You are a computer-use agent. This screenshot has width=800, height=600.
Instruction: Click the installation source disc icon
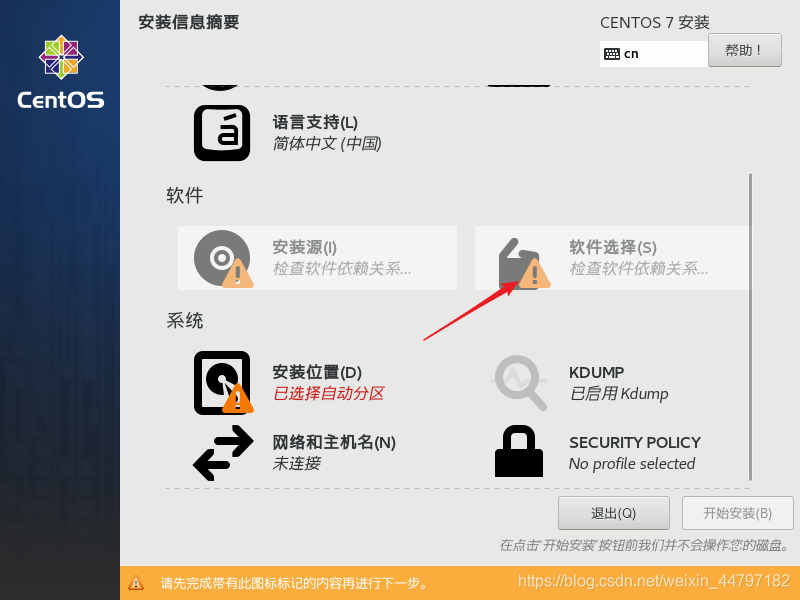pos(223,259)
